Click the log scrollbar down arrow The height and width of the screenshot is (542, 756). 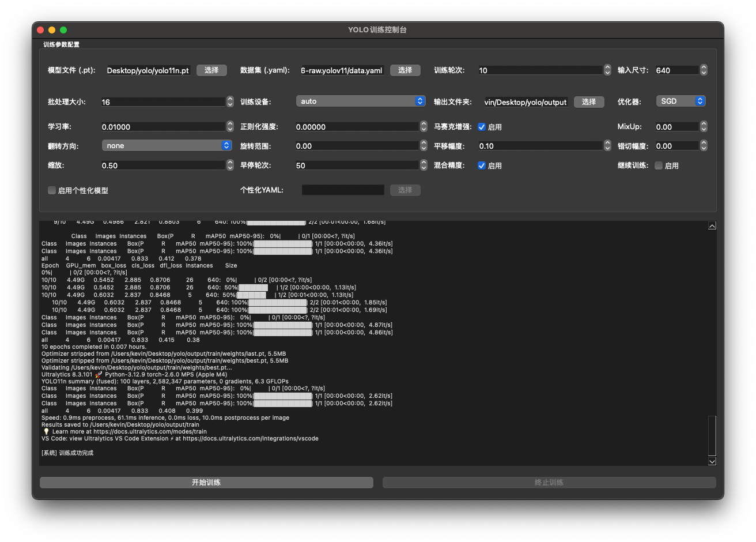712,461
